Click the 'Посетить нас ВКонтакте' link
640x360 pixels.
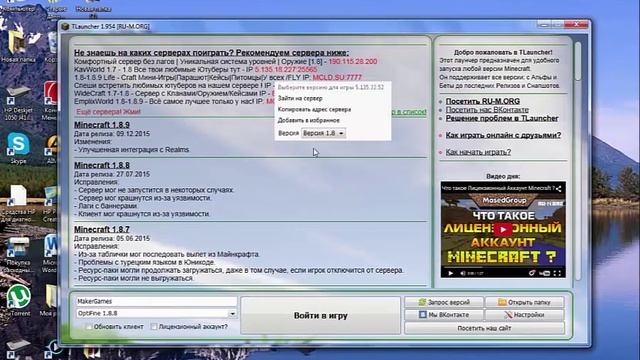point(487,110)
